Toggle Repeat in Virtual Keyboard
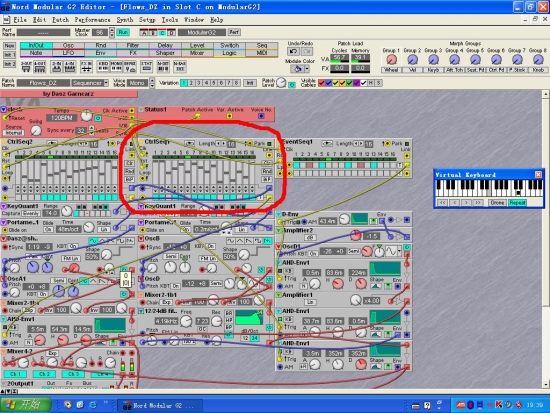 [517, 203]
